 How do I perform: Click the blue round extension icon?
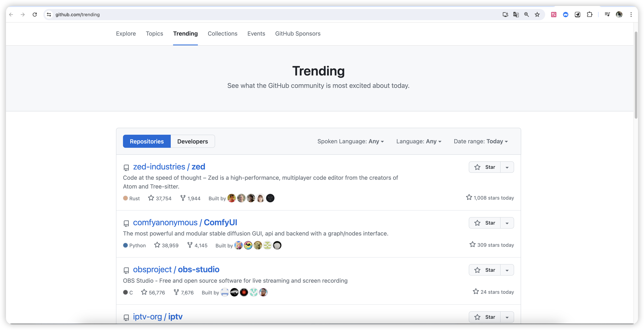[x=565, y=15]
